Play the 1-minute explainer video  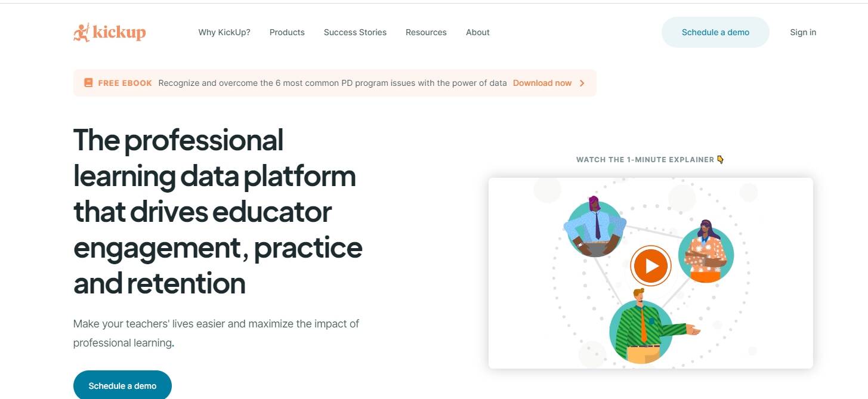651,265
